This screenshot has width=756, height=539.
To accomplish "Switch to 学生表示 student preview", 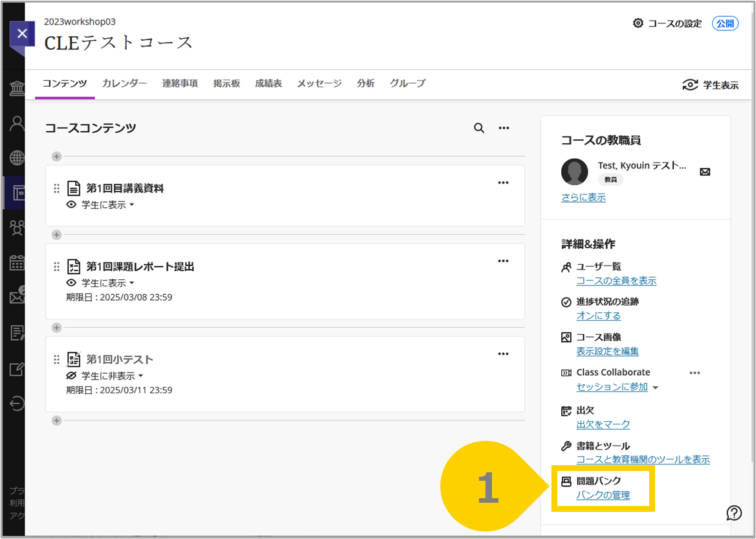I will pyautogui.click(x=710, y=86).
